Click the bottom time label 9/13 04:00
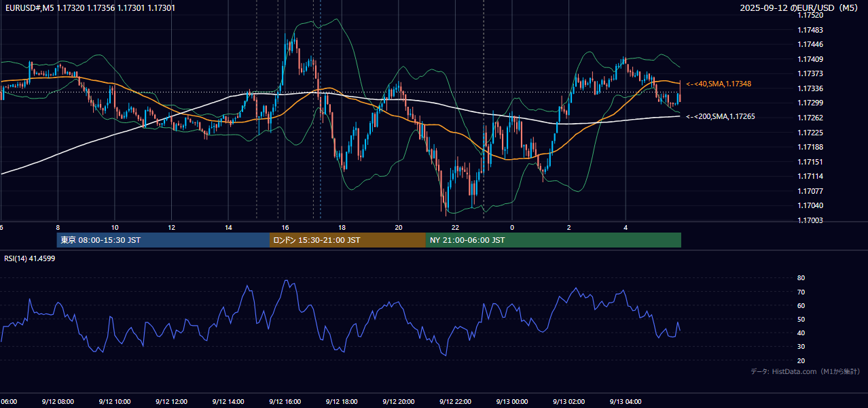868x408 pixels. [626, 402]
